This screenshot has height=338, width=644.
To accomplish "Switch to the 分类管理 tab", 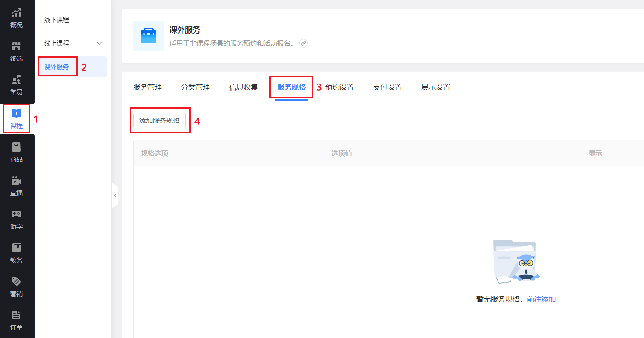I will click(195, 87).
